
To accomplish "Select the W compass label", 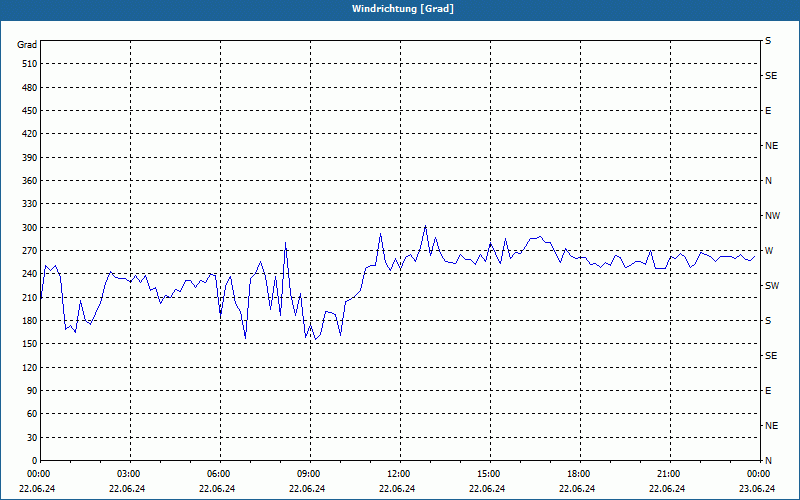I will pyautogui.click(x=769, y=251).
